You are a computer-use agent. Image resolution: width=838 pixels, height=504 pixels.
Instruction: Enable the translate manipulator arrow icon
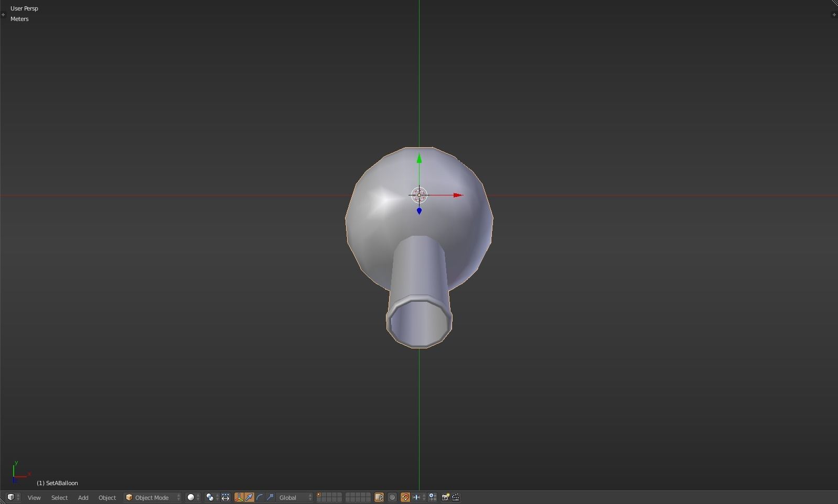(249, 498)
